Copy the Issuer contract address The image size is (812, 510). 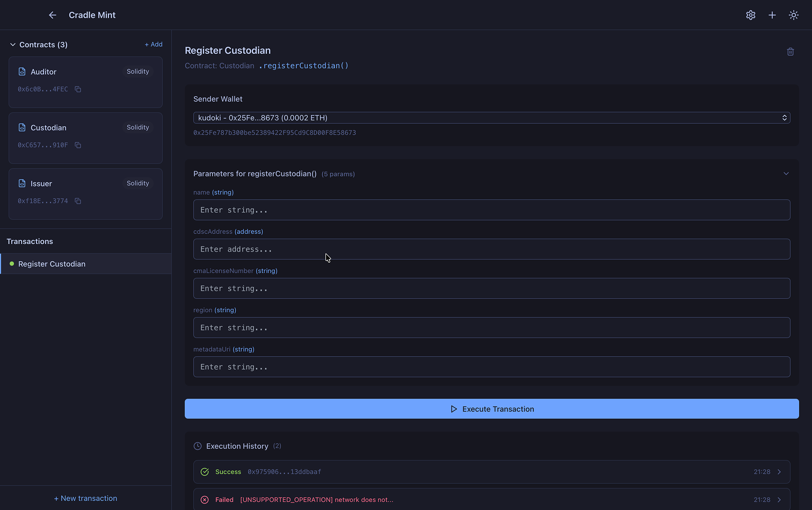click(78, 201)
